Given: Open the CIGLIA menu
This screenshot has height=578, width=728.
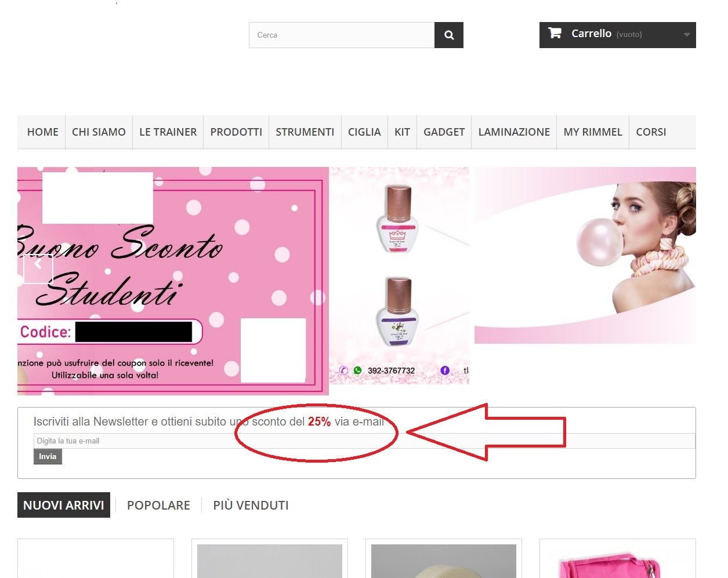Looking at the screenshot, I should [x=364, y=132].
